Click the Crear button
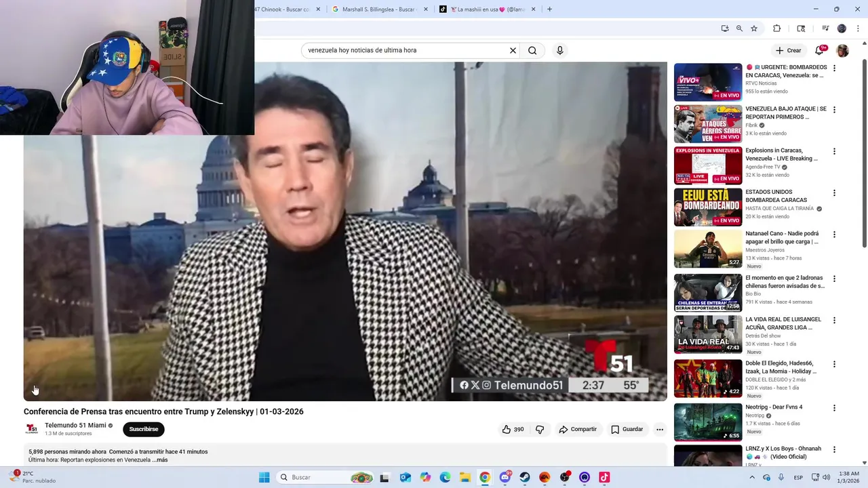Image resolution: width=868 pixels, height=488 pixels. [x=789, y=51]
